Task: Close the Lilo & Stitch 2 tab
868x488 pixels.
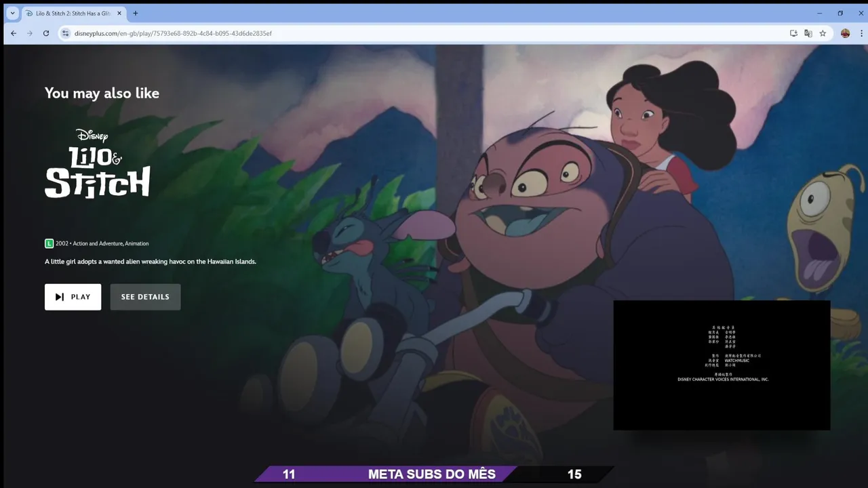Action: coord(119,14)
